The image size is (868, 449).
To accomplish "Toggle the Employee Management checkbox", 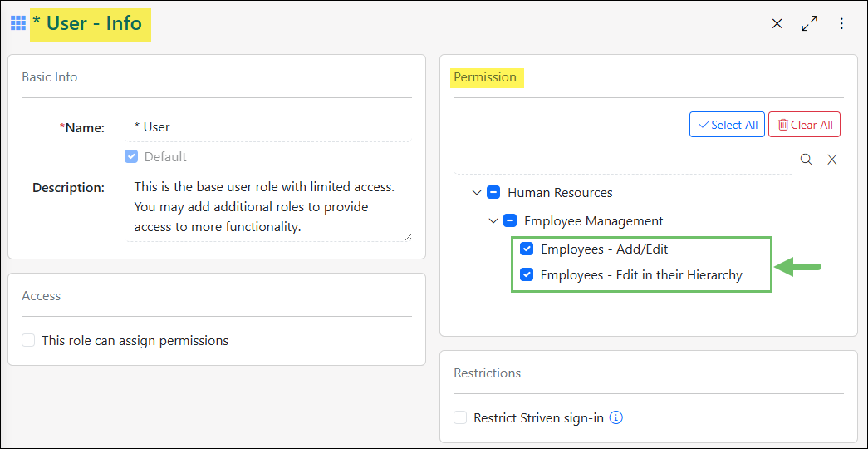I will [x=510, y=221].
